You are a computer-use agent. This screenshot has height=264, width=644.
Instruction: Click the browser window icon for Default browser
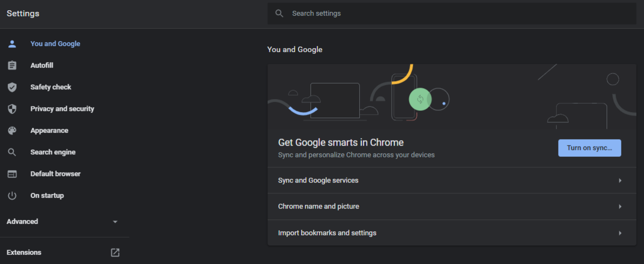coord(12,174)
